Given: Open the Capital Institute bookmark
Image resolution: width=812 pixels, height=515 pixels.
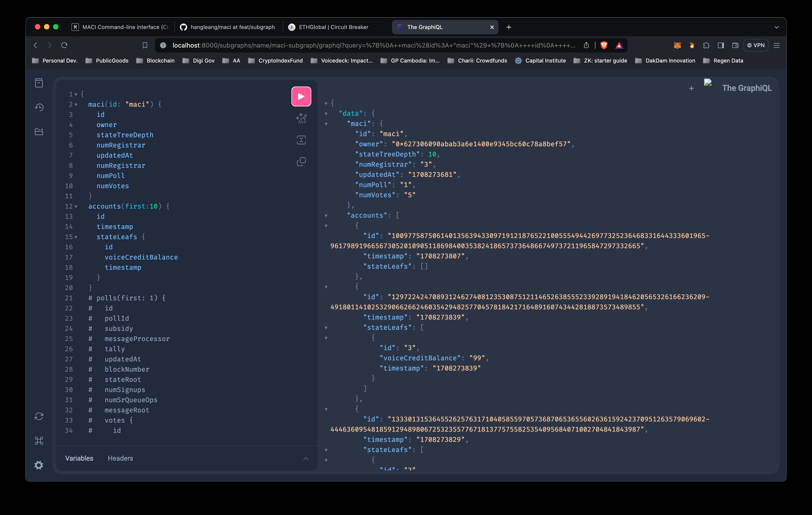Looking at the screenshot, I should [541, 61].
